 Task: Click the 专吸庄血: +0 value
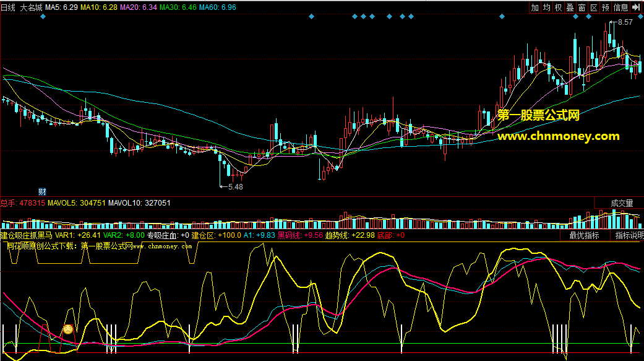pos(168,235)
